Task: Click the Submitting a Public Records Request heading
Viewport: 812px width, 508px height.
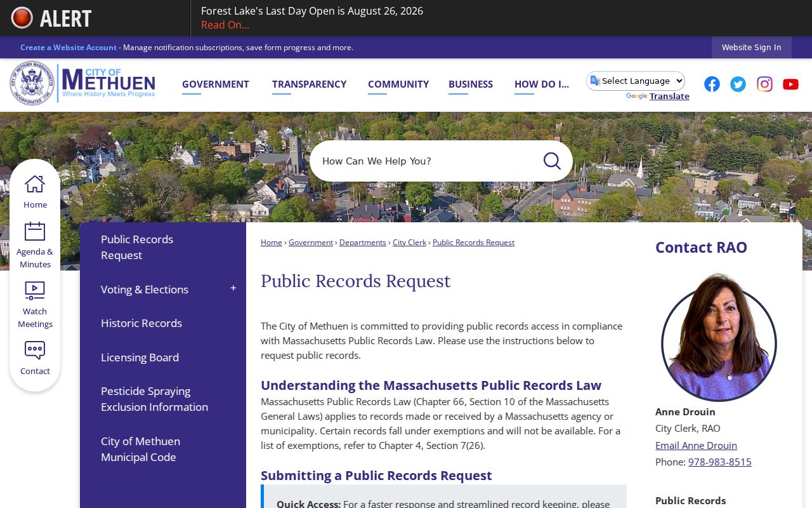Action: (x=376, y=476)
